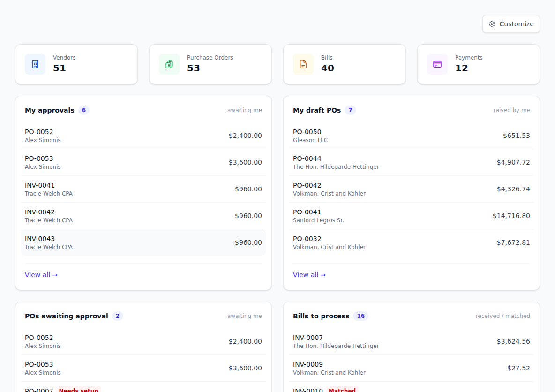Image resolution: width=555 pixels, height=392 pixels.
Task: Open PO-0052 in My approvals
Action: click(143, 136)
